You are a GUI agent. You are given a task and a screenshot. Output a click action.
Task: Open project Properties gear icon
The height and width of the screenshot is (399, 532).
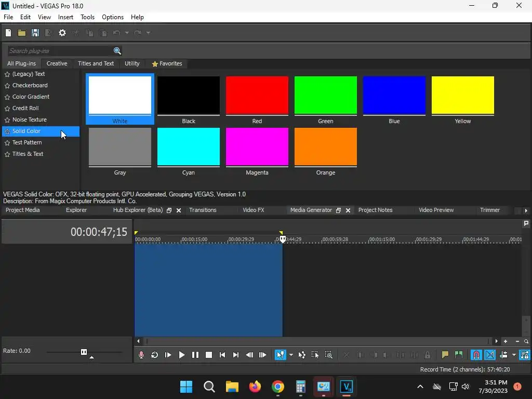click(x=62, y=33)
